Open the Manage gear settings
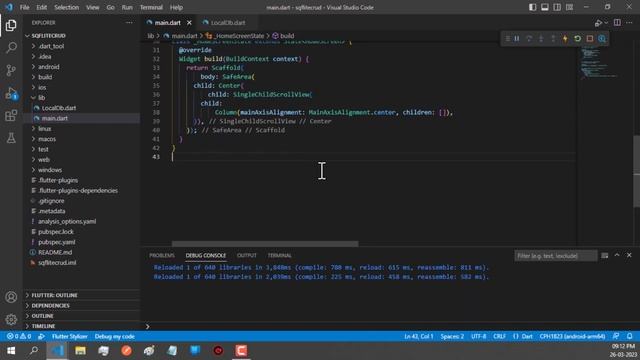Screen dimensions: 640x360 pos(11,319)
